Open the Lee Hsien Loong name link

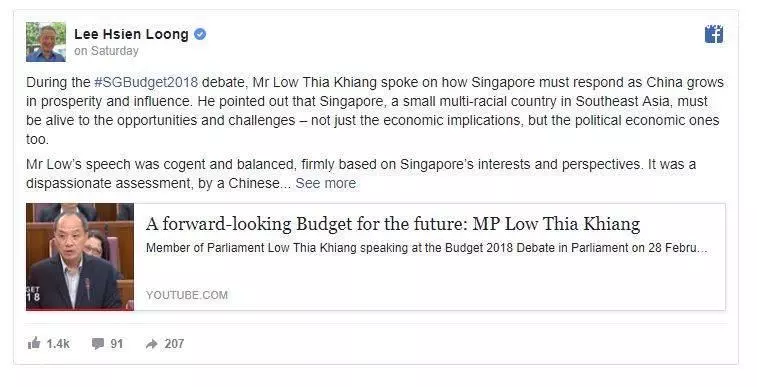[x=131, y=34]
